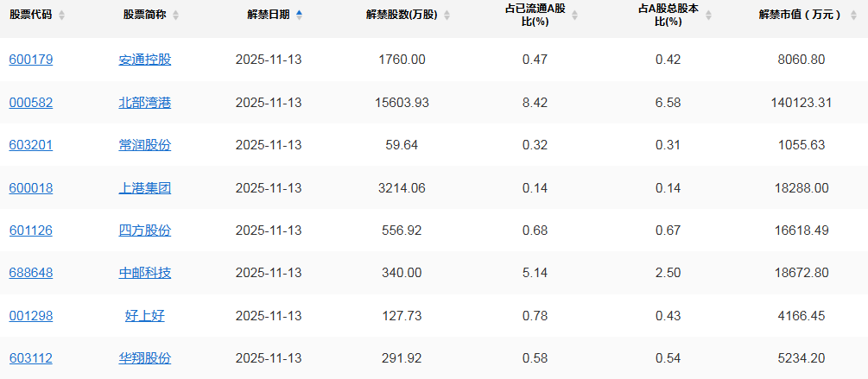Viewport: 868px width, 379px height.
Task: Sort by 股票代码 column sort icon
Action: point(61,16)
